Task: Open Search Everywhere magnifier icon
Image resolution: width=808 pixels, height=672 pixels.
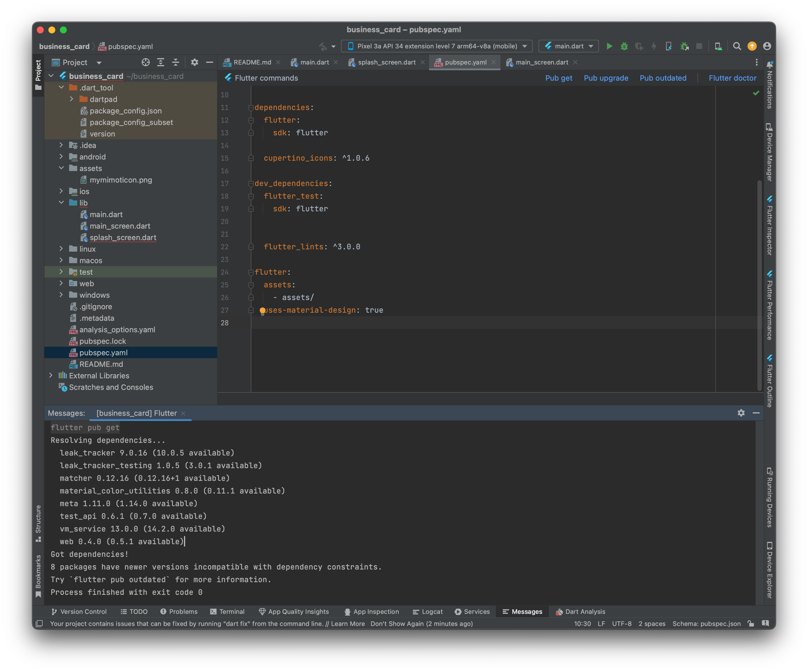Action: (x=737, y=46)
